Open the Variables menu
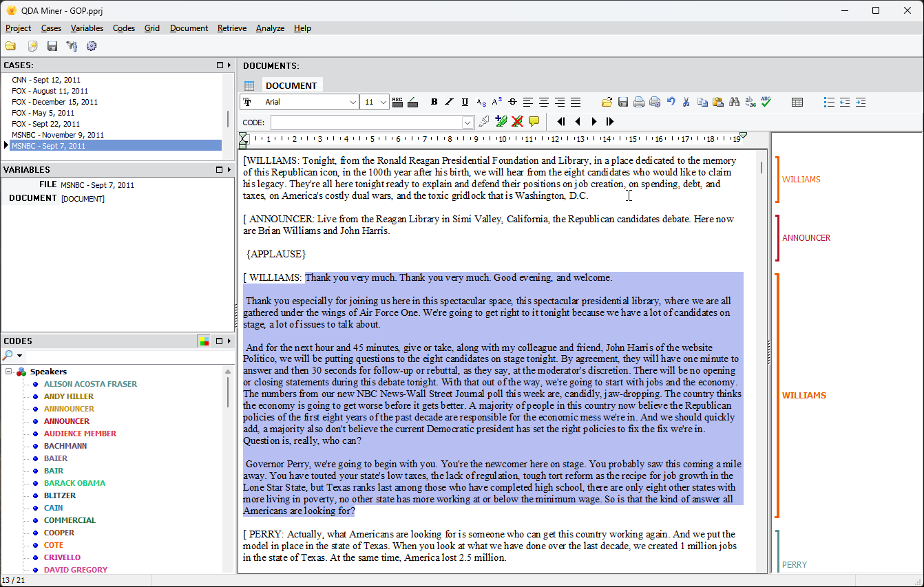This screenshot has height=587, width=924. pyautogui.click(x=87, y=28)
